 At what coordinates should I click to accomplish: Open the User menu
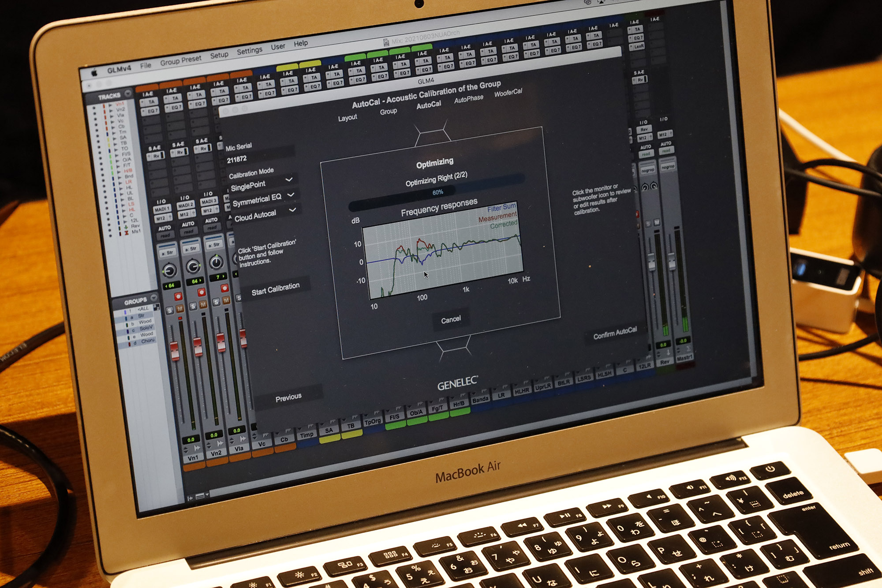point(278,47)
